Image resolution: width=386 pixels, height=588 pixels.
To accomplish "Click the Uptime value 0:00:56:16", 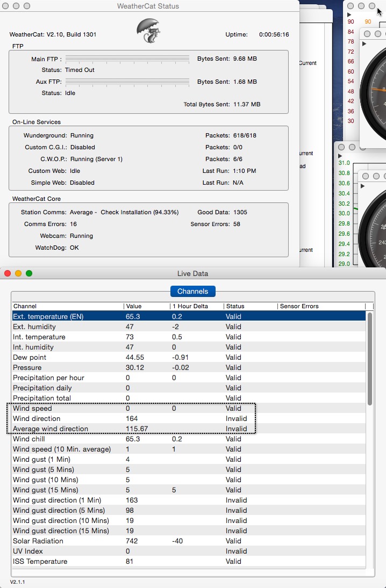I will coord(274,34).
